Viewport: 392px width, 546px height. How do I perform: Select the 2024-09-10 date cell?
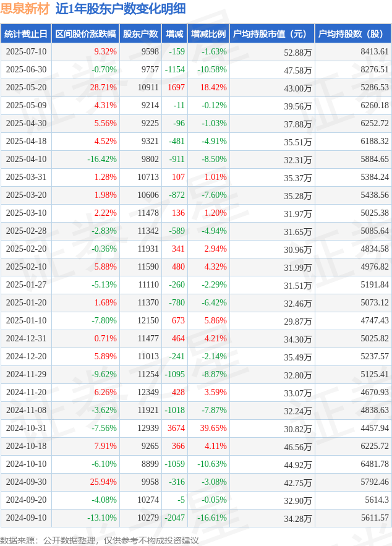(26, 518)
